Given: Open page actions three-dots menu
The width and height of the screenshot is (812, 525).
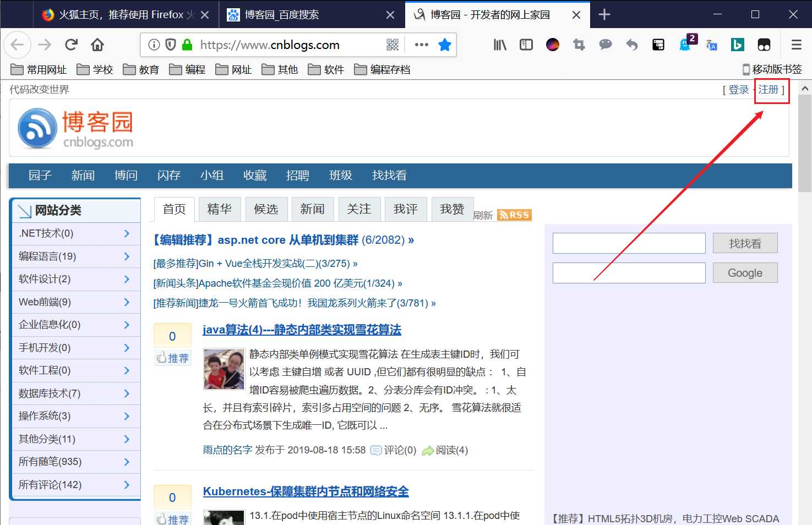Looking at the screenshot, I should 422,45.
